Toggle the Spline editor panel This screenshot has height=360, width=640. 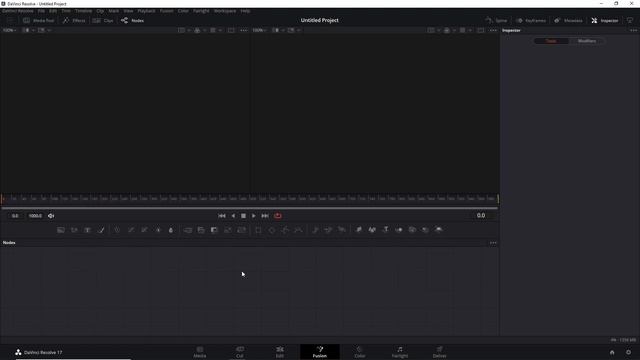click(x=496, y=20)
